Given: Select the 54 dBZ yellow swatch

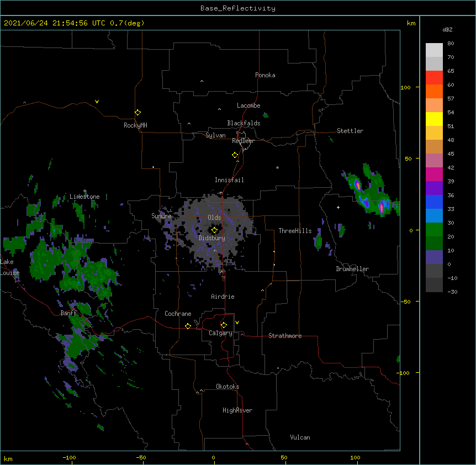Looking at the screenshot, I should click(x=434, y=119).
